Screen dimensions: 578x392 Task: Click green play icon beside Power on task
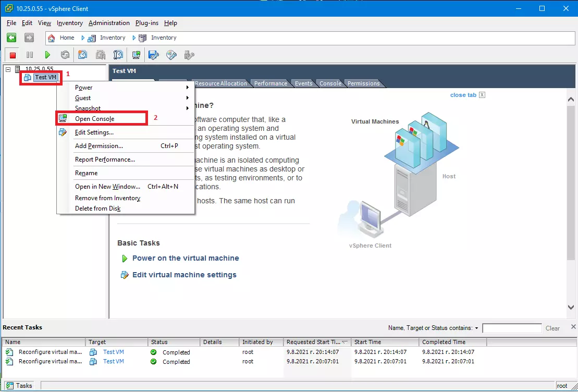pyautogui.click(x=125, y=259)
